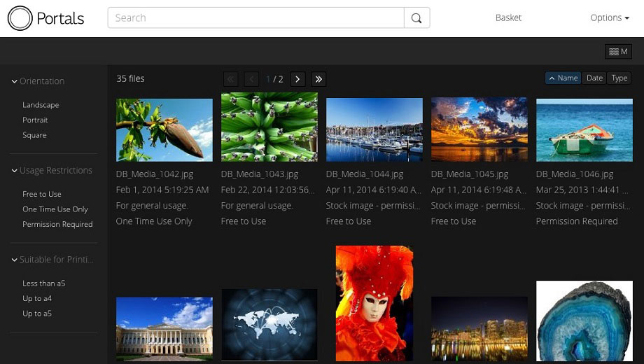Collapse the Orientation filter section

15,81
